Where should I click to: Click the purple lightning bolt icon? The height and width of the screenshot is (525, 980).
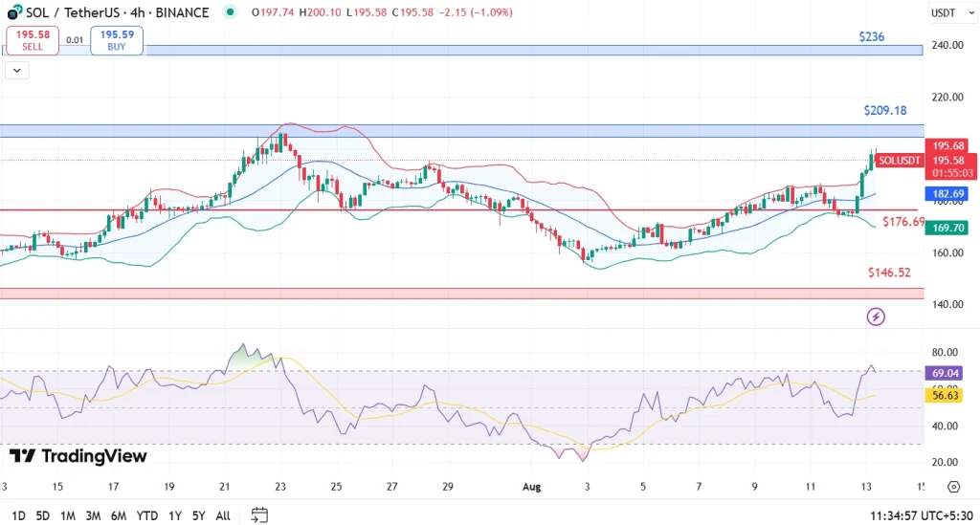point(875,317)
